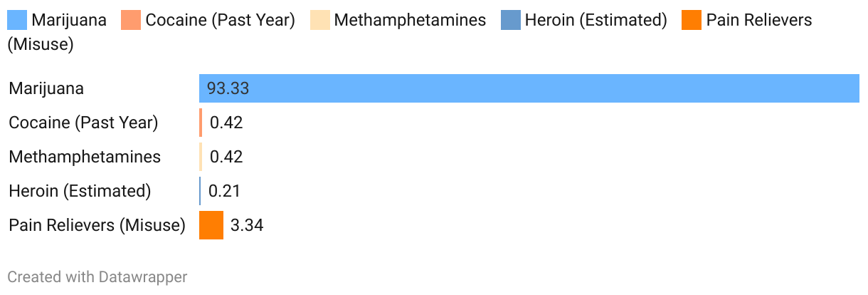Click the orange Pain Relievers bar

[211, 225]
